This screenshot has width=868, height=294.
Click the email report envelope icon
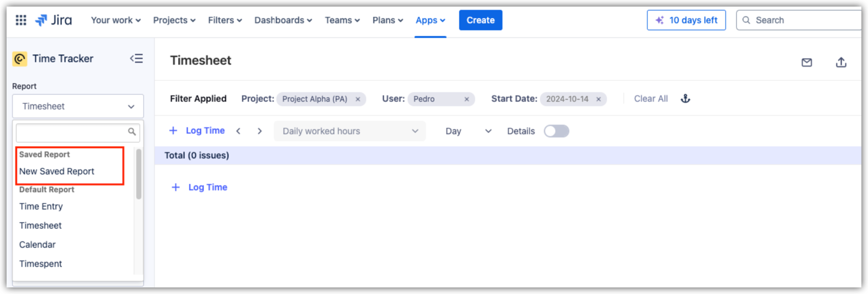[807, 63]
